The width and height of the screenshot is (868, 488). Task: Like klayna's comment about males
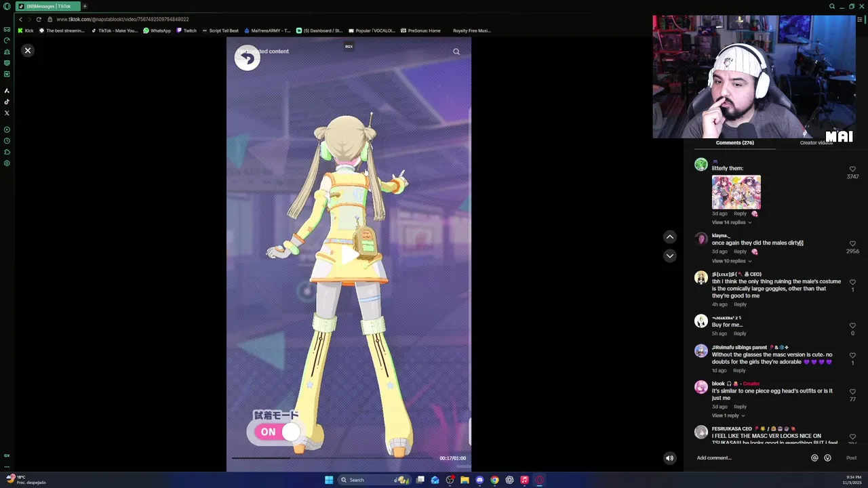coord(852,244)
